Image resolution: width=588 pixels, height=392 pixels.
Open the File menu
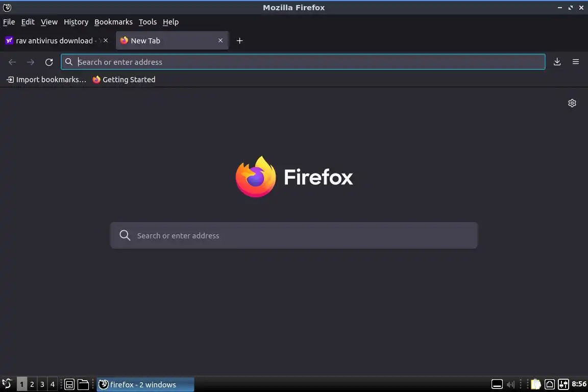(x=9, y=22)
